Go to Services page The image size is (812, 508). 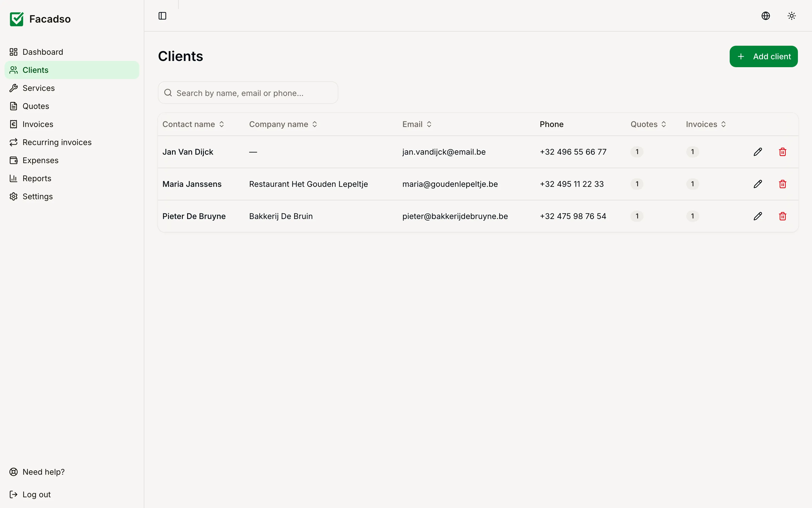[72, 88]
